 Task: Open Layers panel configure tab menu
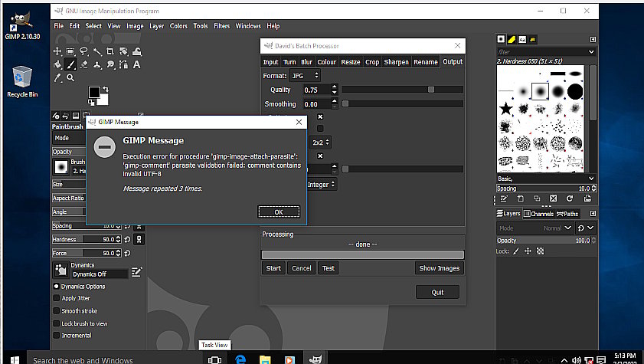(593, 213)
